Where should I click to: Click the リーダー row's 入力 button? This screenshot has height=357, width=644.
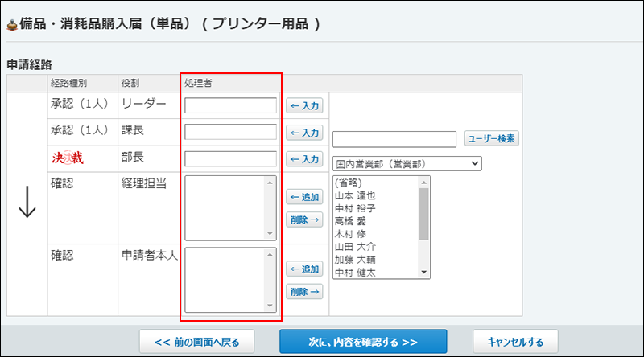[304, 106]
